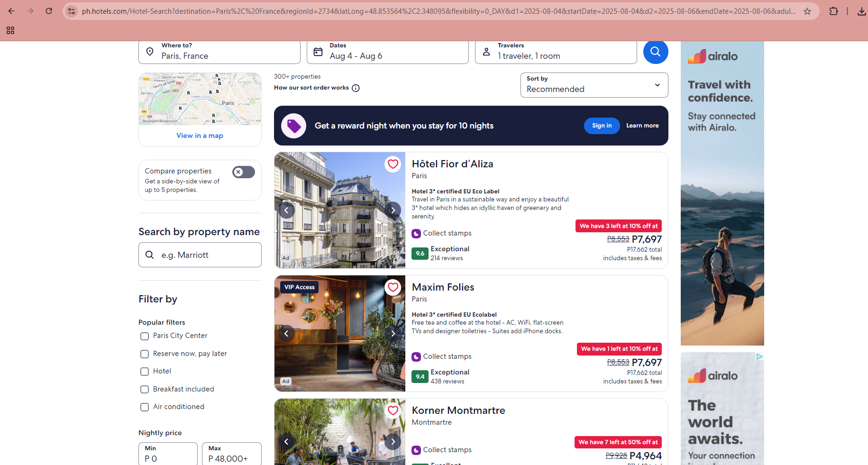Click 'We have 1 left at 10% off at' badge

click(x=619, y=349)
